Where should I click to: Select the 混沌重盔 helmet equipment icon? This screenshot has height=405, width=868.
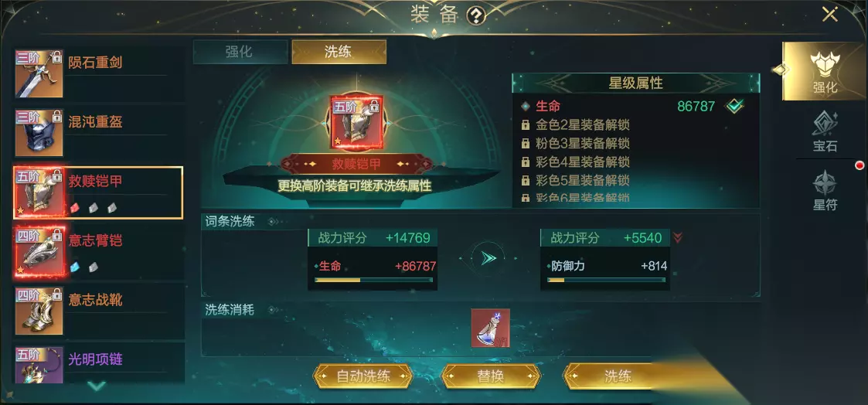(x=39, y=133)
